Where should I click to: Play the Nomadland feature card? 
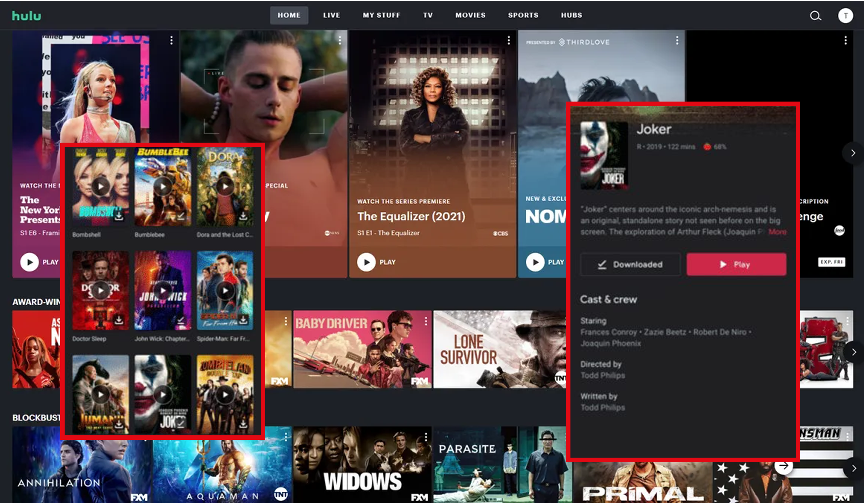click(535, 262)
